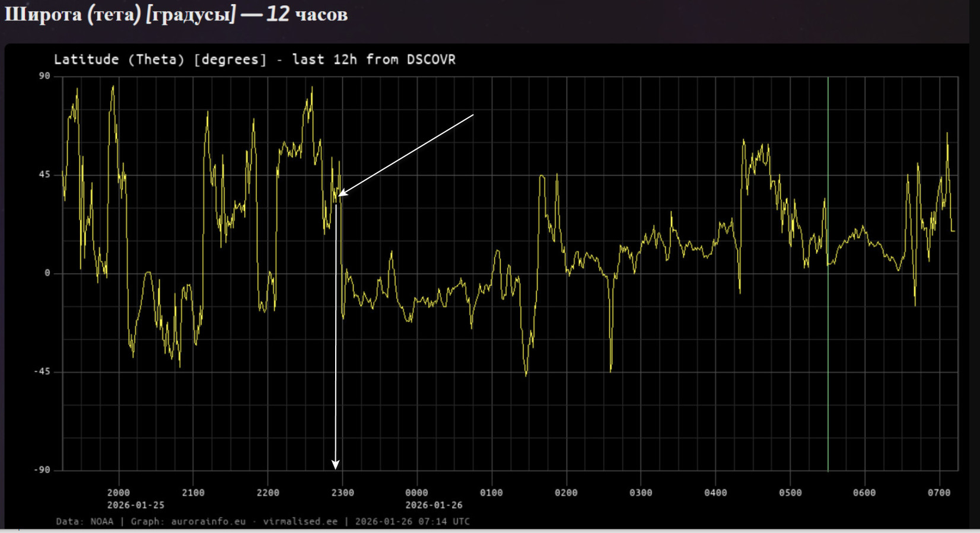Click the 2026-01-26 date label under 0000

pyautogui.click(x=434, y=505)
